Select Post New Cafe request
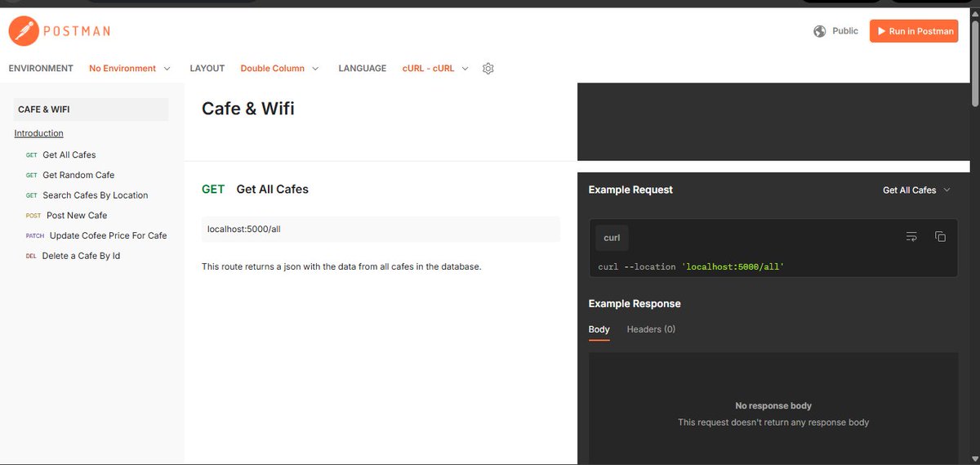Image resolution: width=980 pixels, height=465 pixels. click(x=77, y=216)
